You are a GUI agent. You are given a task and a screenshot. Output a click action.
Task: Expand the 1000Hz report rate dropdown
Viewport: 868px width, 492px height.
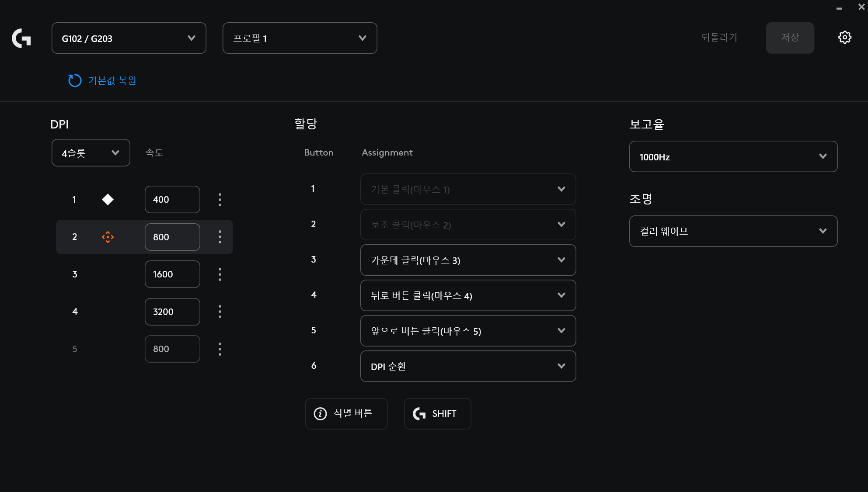coord(733,157)
